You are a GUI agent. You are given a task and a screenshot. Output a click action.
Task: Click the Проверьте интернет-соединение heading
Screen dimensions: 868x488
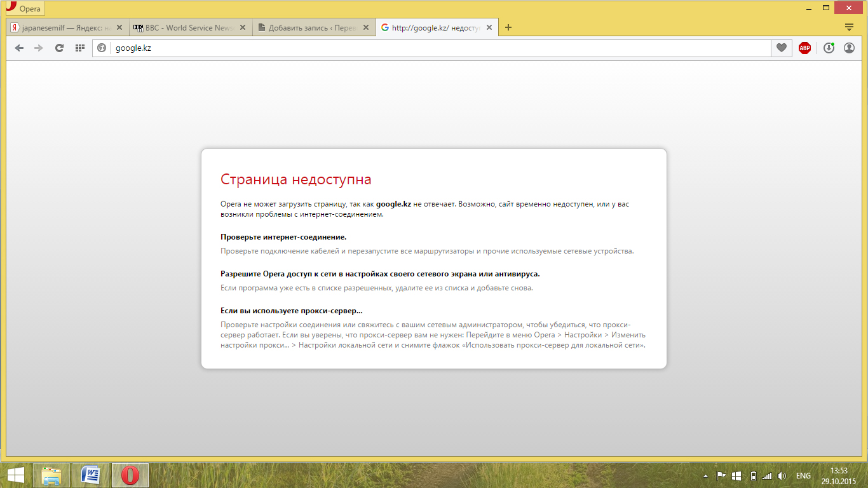point(283,237)
